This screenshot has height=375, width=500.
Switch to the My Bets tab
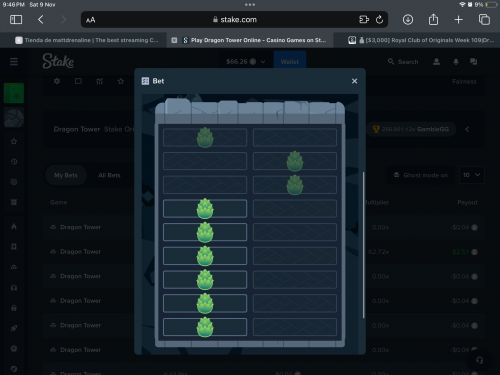[66, 175]
